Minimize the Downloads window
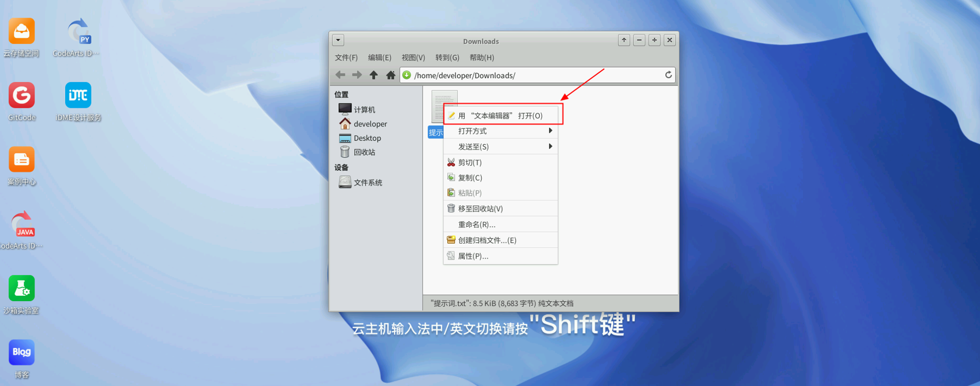The width and height of the screenshot is (980, 386). point(639,40)
